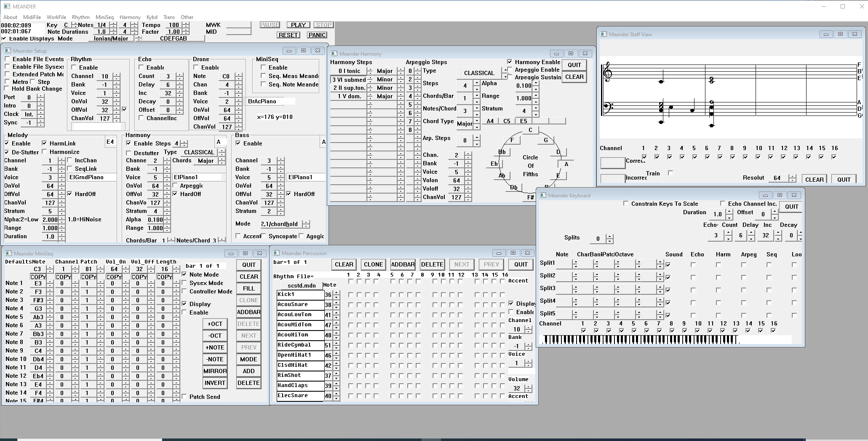Click the Meander MiniSeq window icon
868x441 pixels.
8,253
